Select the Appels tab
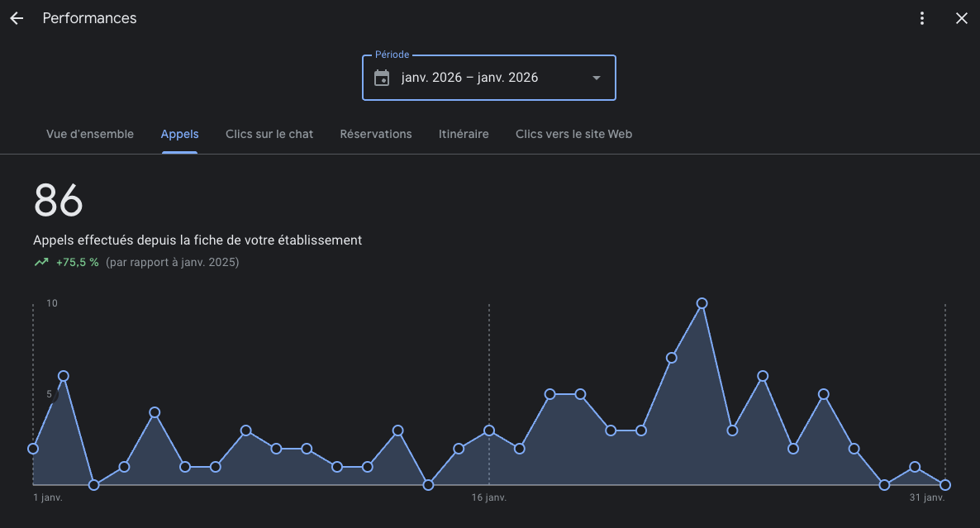This screenshot has height=528, width=980. pos(179,134)
